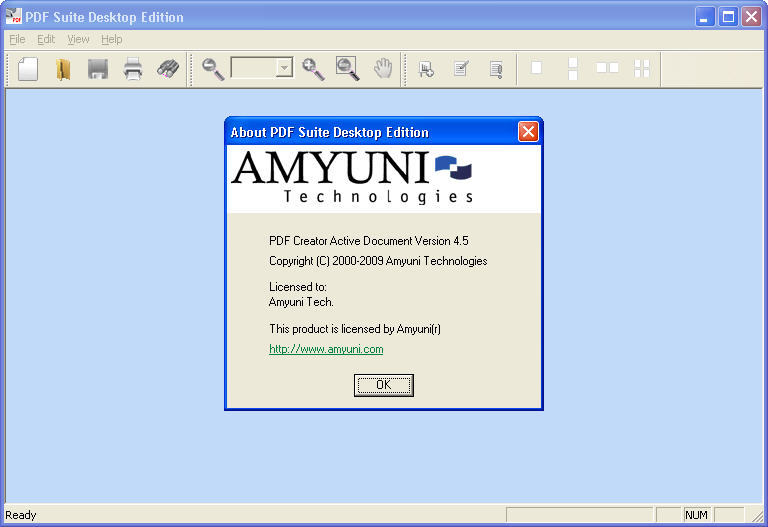Screen dimensions: 768x527
Task: Click the edit form pencil icon
Action: (x=461, y=69)
